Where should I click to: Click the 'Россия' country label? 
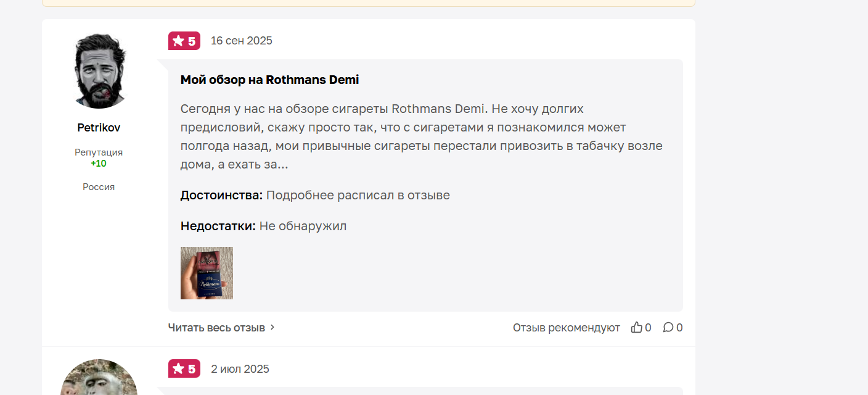click(99, 187)
